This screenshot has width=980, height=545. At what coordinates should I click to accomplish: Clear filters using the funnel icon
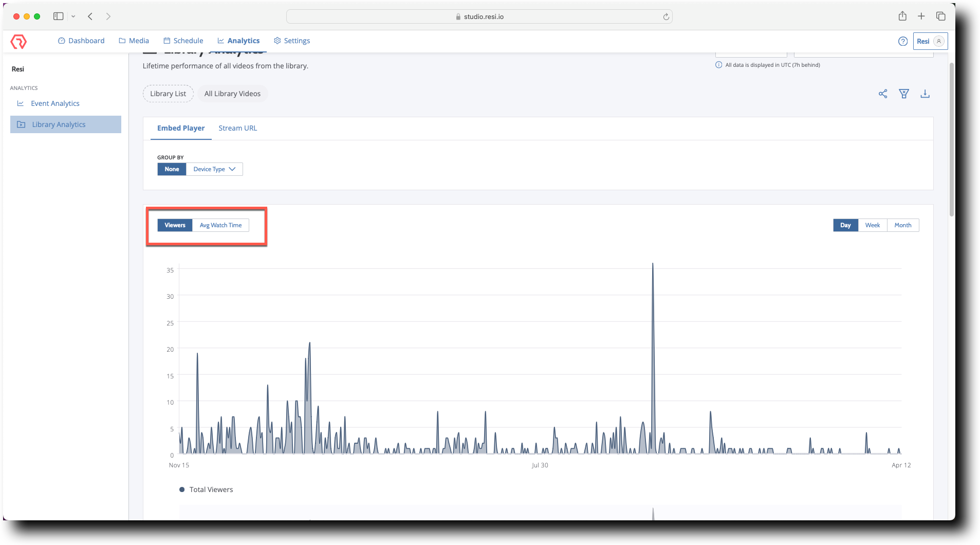[904, 94]
